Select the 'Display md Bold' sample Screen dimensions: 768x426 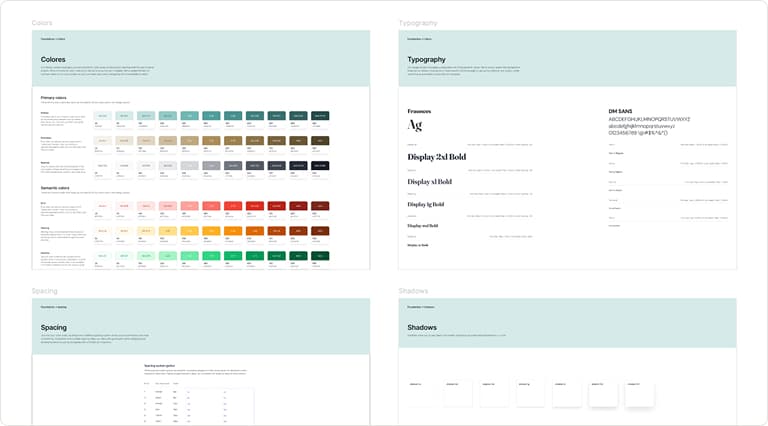(x=423, y=226)
